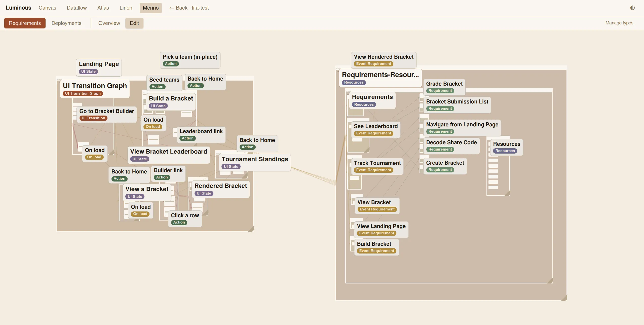Select the Track Tournament event node
Viewport: 644px width, 325px height.
377,166
